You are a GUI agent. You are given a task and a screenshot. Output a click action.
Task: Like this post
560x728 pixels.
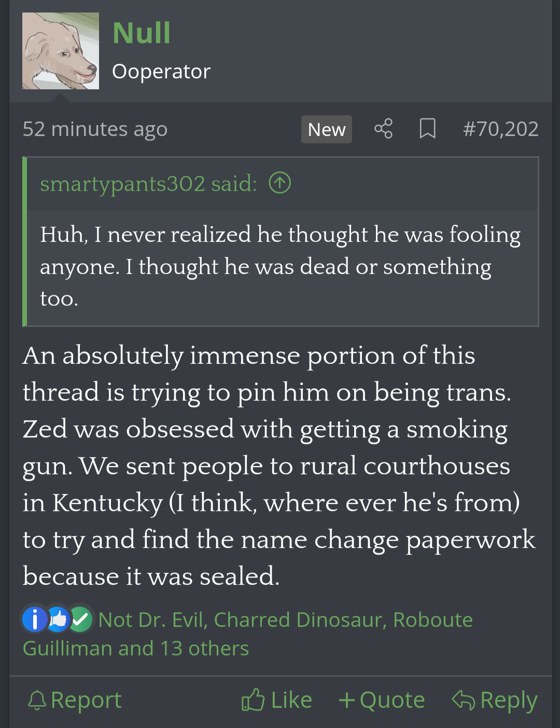277,700
